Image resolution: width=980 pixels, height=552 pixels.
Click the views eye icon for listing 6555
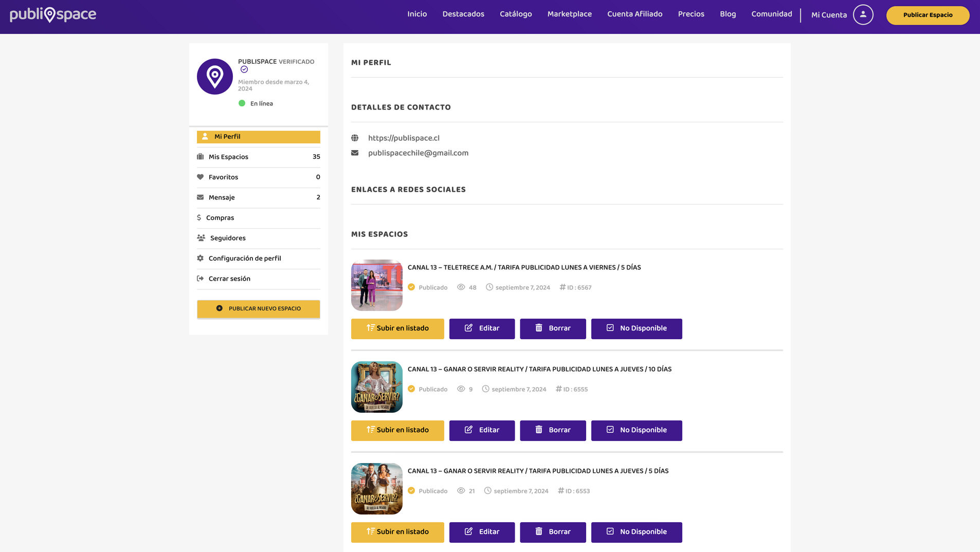pos(461,389)
